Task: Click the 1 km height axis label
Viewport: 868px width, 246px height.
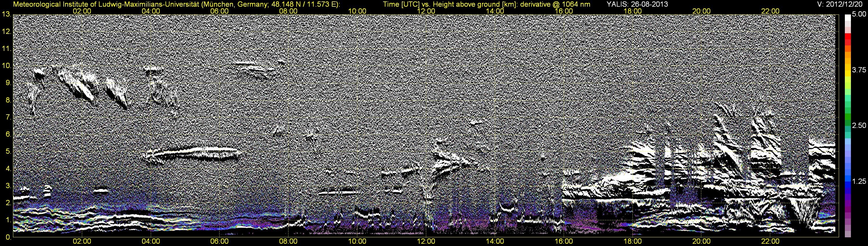Action: point(8,220)
